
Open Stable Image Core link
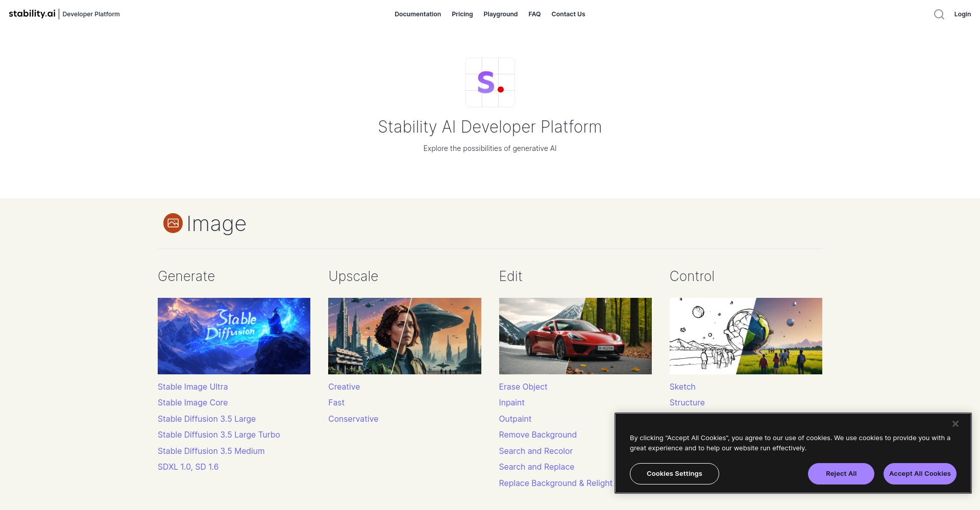coord(192,402)
